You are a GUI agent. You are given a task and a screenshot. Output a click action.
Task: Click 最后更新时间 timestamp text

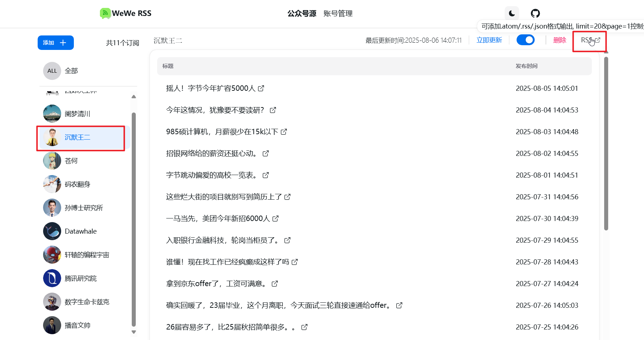pos(413,40)
